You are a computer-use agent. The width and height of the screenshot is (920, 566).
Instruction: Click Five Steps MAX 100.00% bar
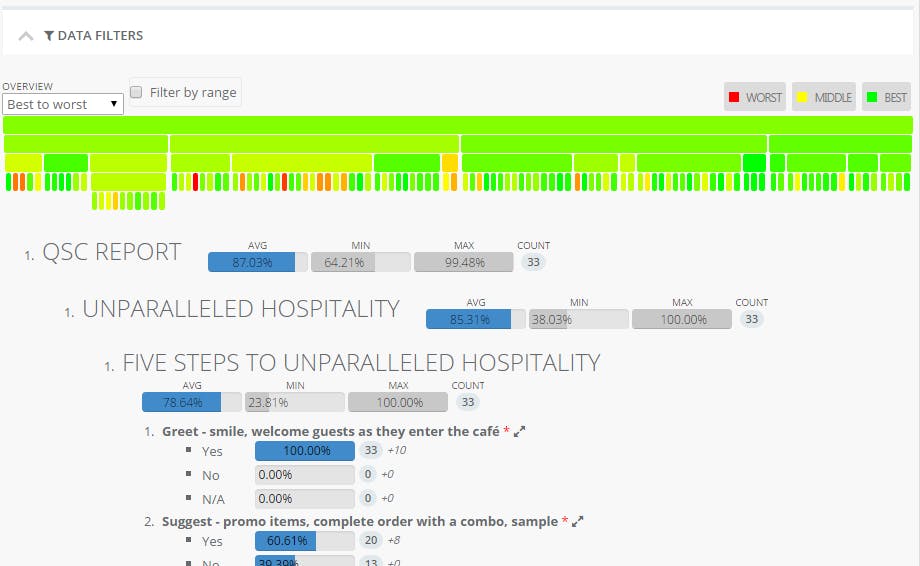pos(398,402)
